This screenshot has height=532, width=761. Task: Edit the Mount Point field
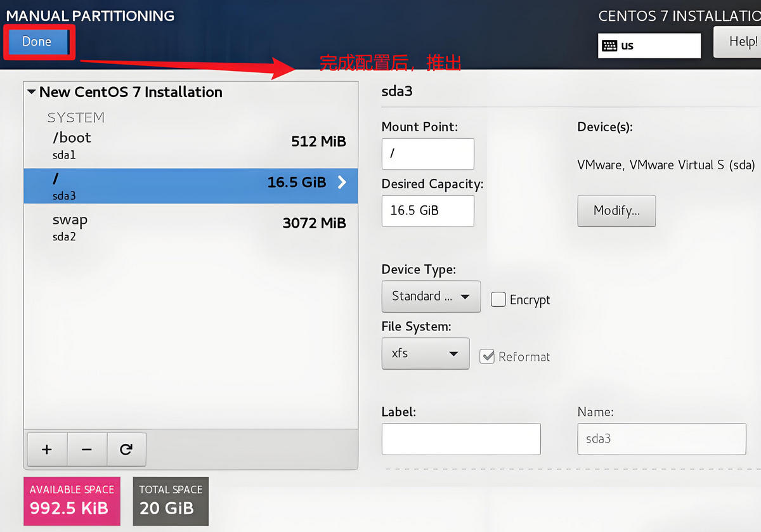(427, 154)
